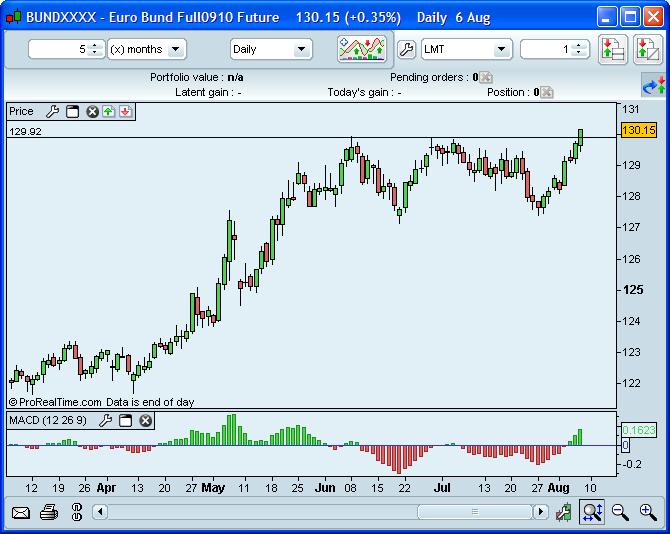
Task: Open Price panel wrench settings
Action: tap(53, 111)
